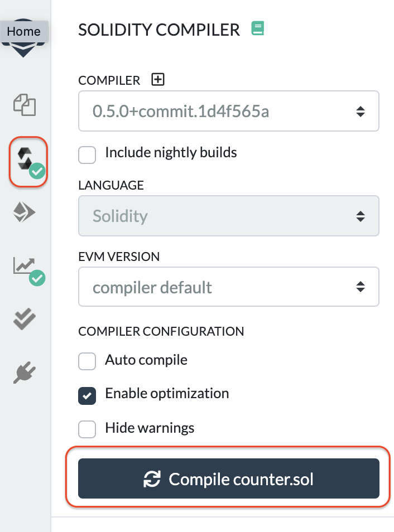Uncheck Enable optimization checkbox
394x532 pixels.
click(87, 395)
